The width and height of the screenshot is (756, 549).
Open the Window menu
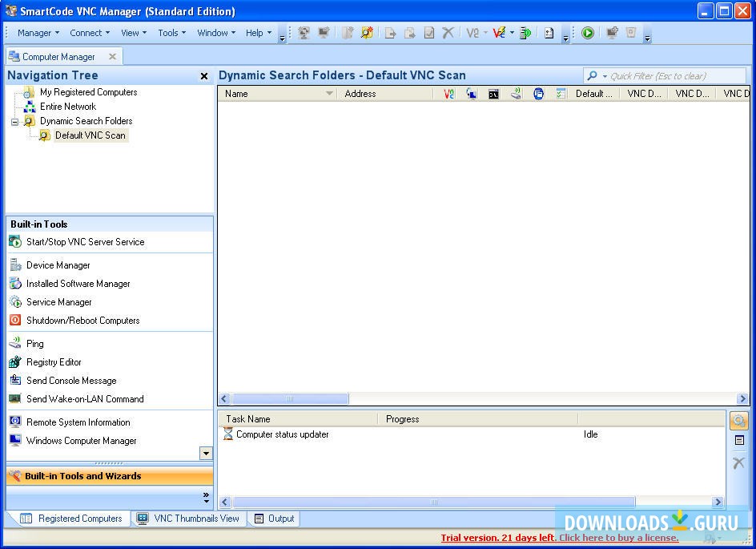[x=216, y=33]
